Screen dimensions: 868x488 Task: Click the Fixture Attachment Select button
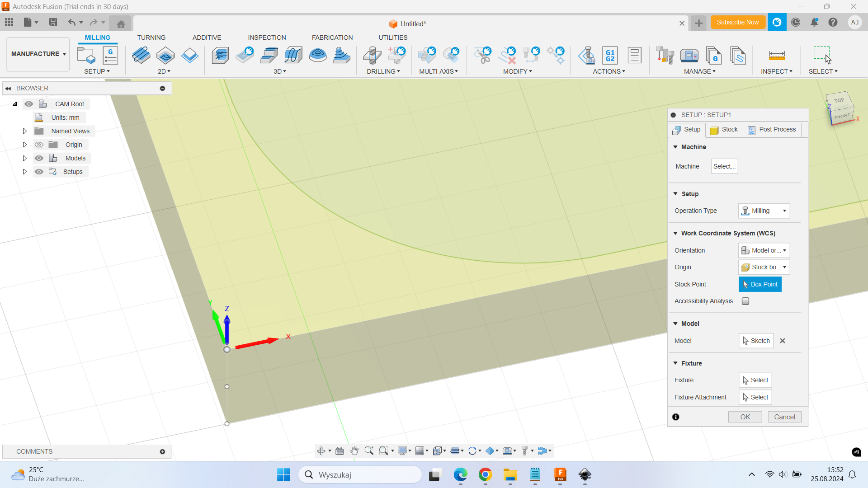point(755,397)
